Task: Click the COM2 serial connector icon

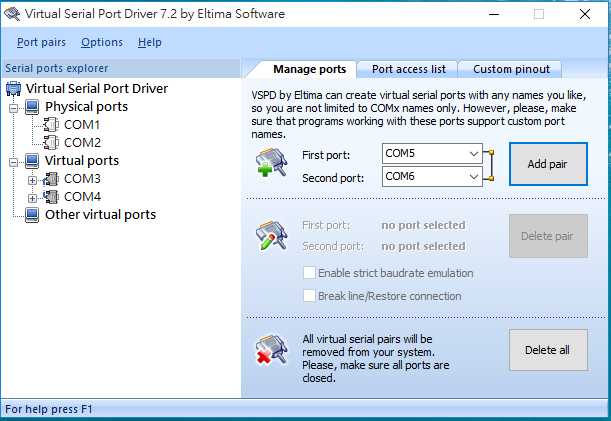Action: click(51, 143)
